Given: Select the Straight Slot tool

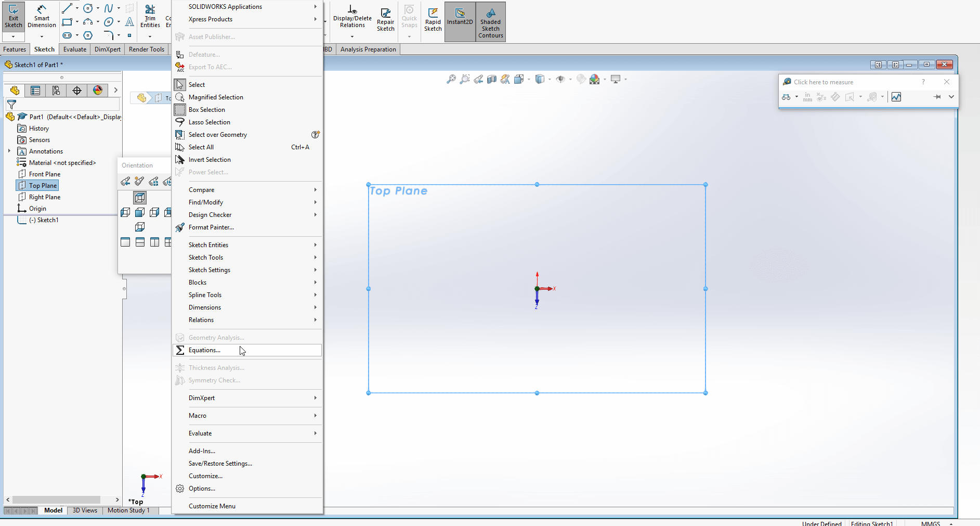Looking at the screenshot, I should 67,35.
